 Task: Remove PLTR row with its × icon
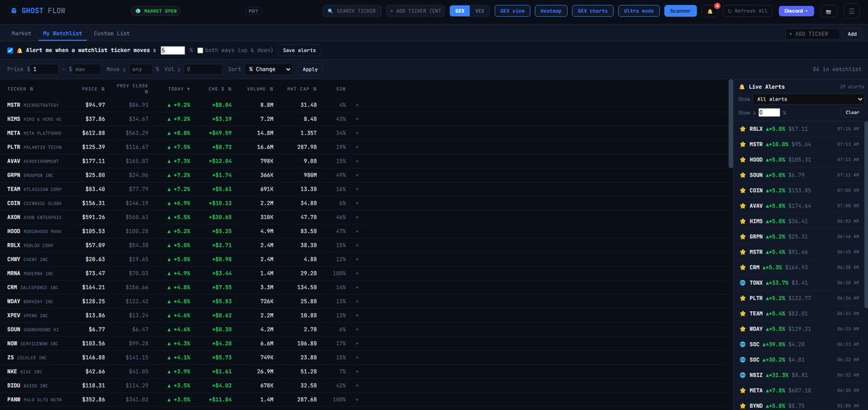point(357,147)
